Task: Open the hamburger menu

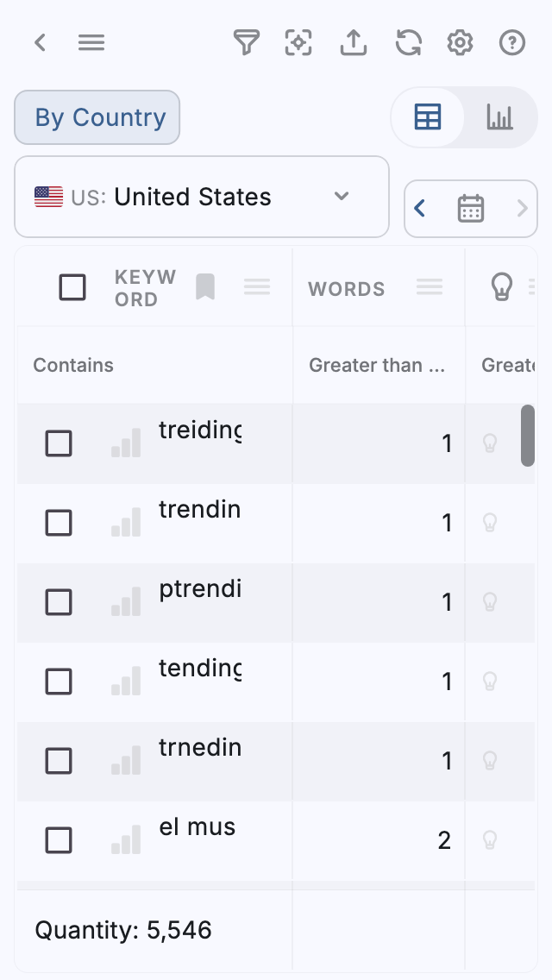Action: [91, 42]
